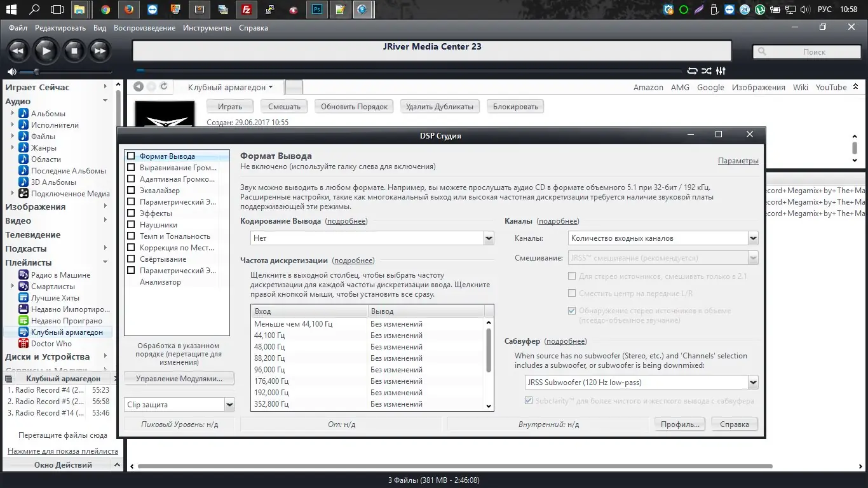Skip to the previous track
The image size is (868, 488).
18,51
